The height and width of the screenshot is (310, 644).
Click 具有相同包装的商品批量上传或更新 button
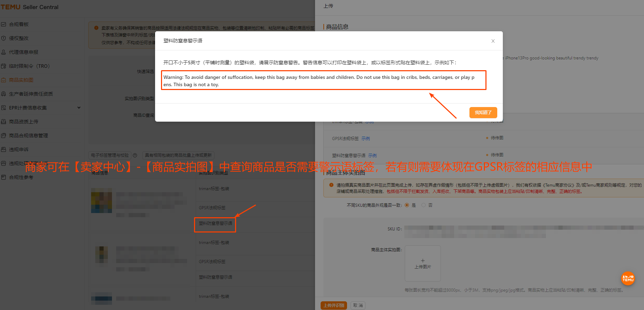pos(178,155)
